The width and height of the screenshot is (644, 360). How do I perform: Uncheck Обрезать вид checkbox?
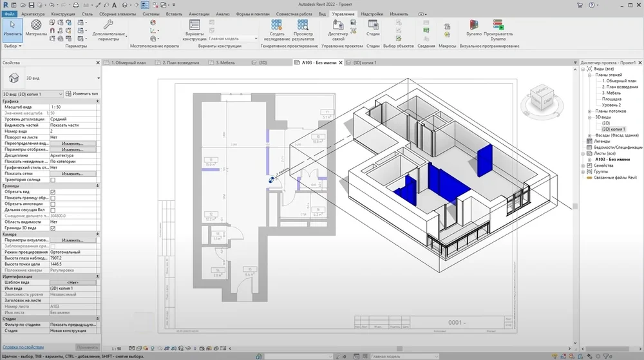coord(53,192)
